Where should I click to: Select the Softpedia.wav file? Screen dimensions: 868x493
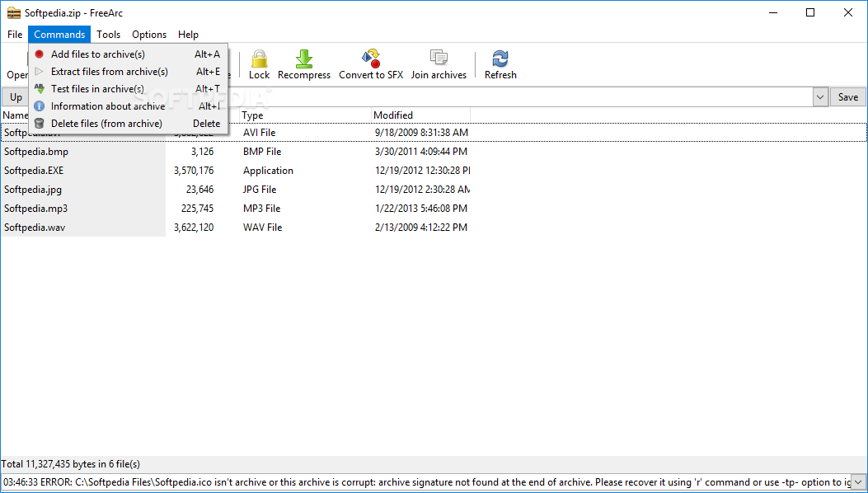click(35, 227)
